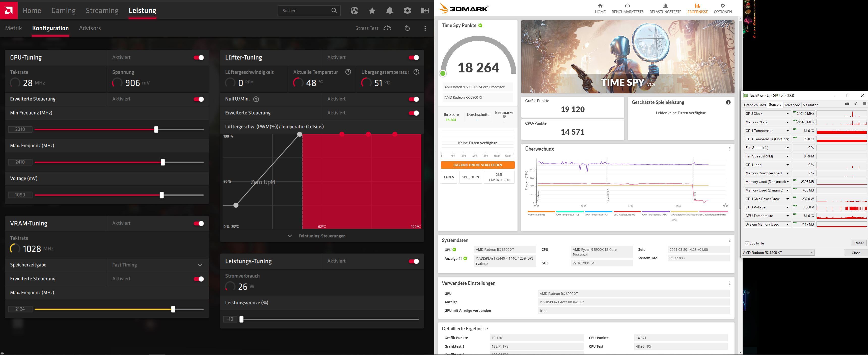Show help icon next to Null U/Min.
The height and width of the screenshot is (355, 868).
point(256,99)
